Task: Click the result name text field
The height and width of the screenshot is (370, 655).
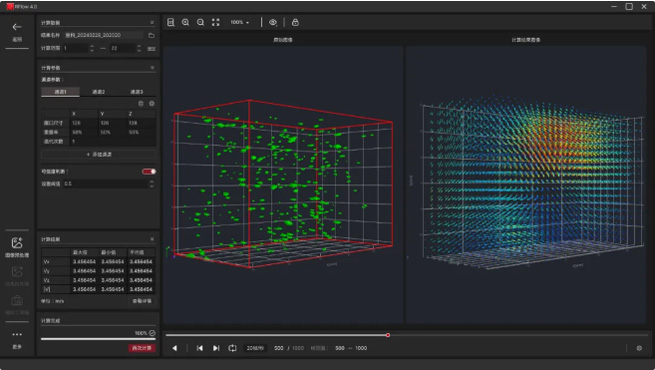Action: pos(104,35)
